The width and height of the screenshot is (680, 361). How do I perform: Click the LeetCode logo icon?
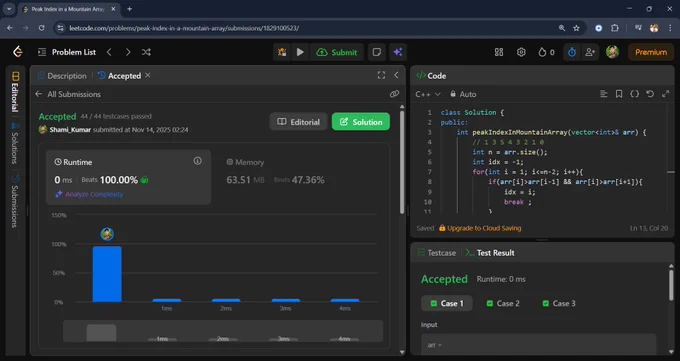[x=18, y=52]
